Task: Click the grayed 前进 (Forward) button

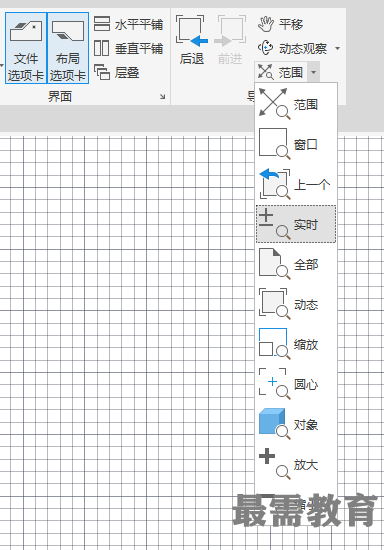Action: (230, 40)
